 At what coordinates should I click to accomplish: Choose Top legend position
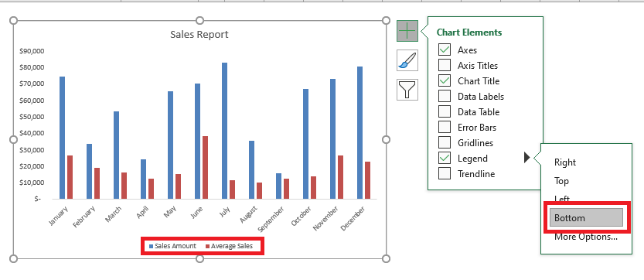pos(561,181)
